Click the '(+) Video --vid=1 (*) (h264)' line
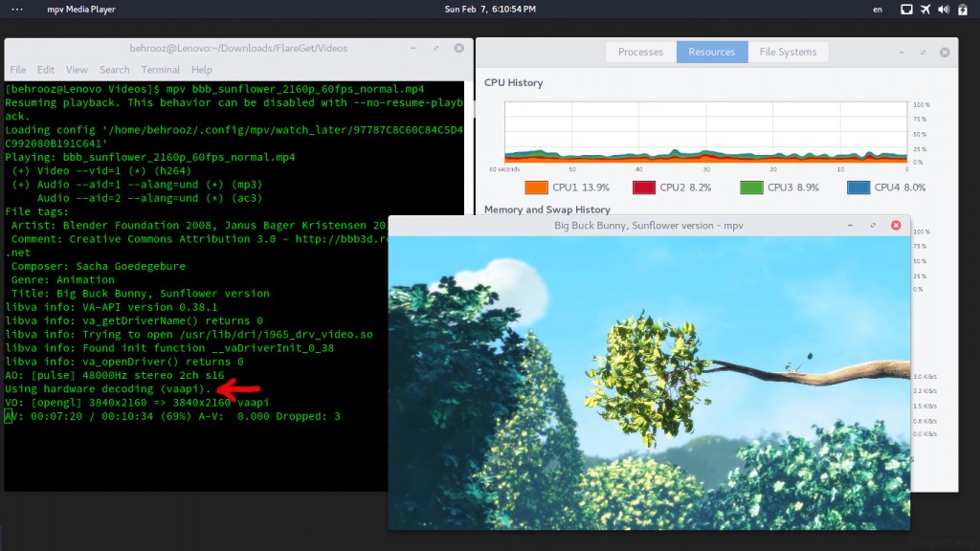Image resolution: width=980 pixels, height=551 pixels. (101, 170)
